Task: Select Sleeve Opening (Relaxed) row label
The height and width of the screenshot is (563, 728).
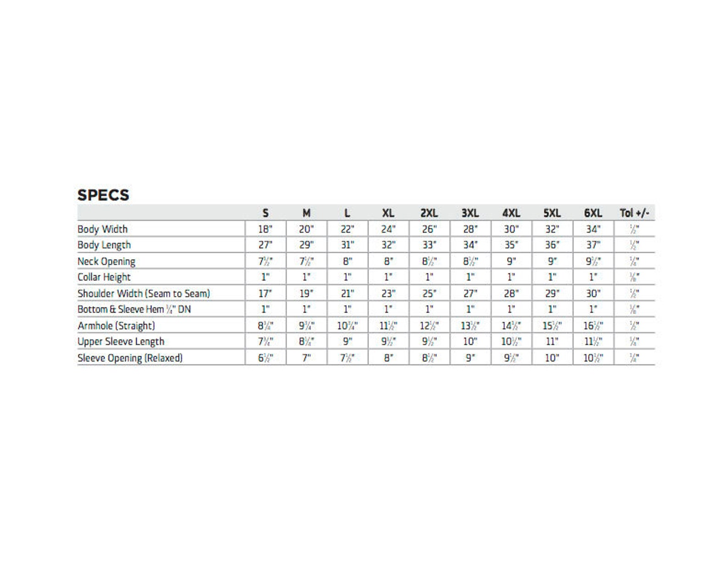Action: (130, 358)
